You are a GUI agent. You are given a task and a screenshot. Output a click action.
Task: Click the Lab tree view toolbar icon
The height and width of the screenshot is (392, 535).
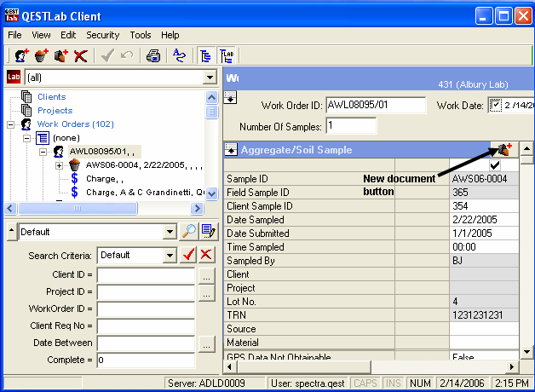(227, 56)
